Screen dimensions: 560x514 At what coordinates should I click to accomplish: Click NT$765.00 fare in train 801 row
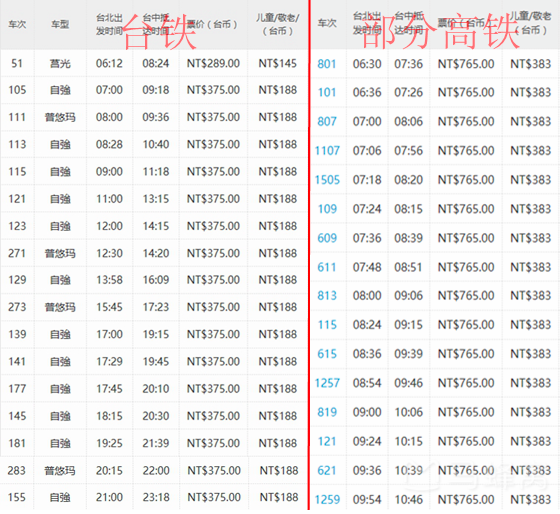tap(466, 64)
